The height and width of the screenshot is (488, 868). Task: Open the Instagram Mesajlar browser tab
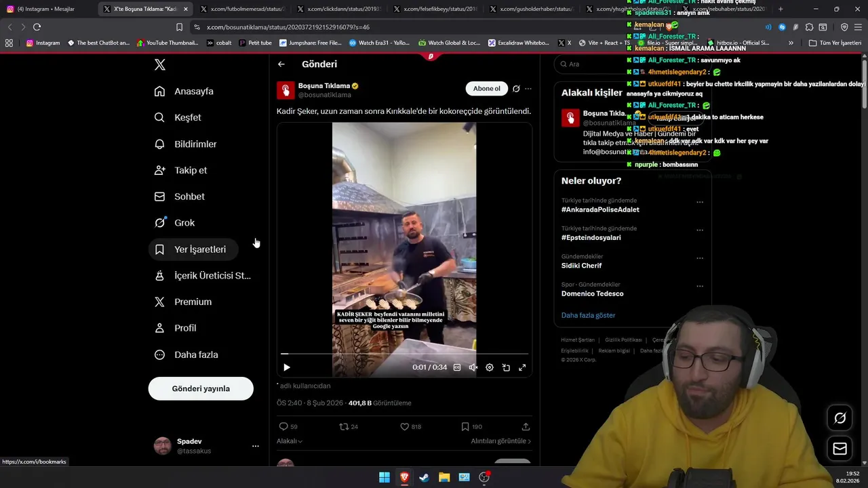point(47,9)
